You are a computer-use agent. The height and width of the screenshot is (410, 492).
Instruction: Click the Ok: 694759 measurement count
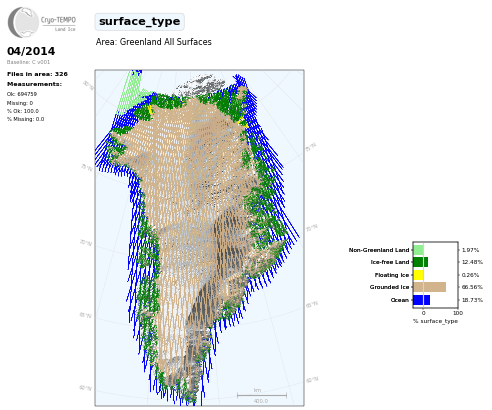(x=22, y=94)
